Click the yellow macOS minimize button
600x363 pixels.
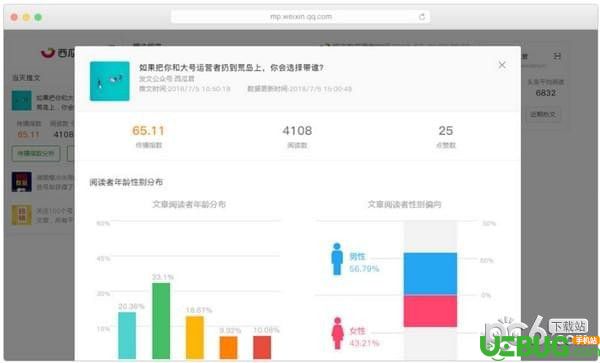[x=26, y=17]
